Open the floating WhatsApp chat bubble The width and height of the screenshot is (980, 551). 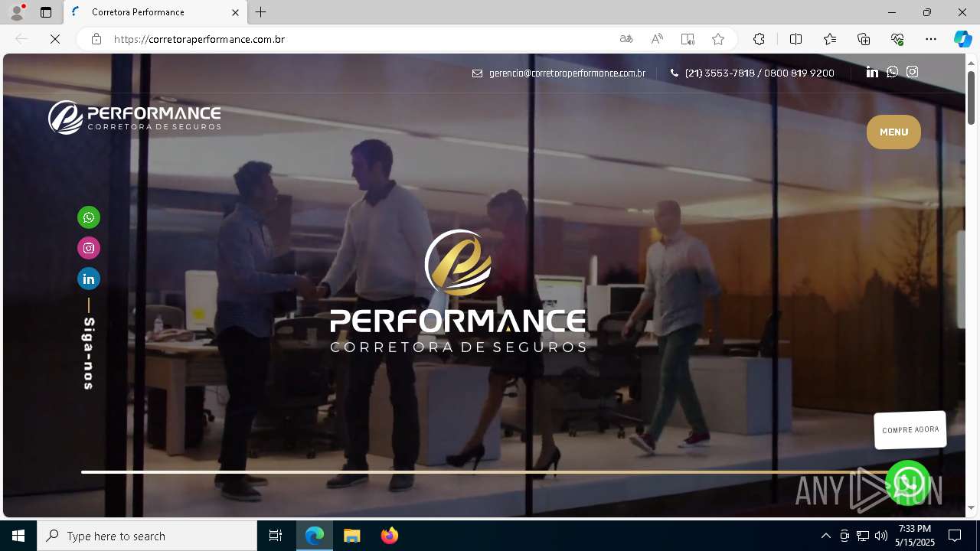point(908,483)
